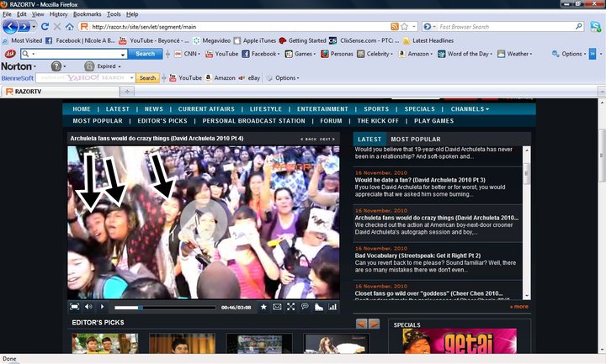Expand the back/forward history dropdown arrow
This screenshot has height=364, width=606.
click(x=34, y=27)
